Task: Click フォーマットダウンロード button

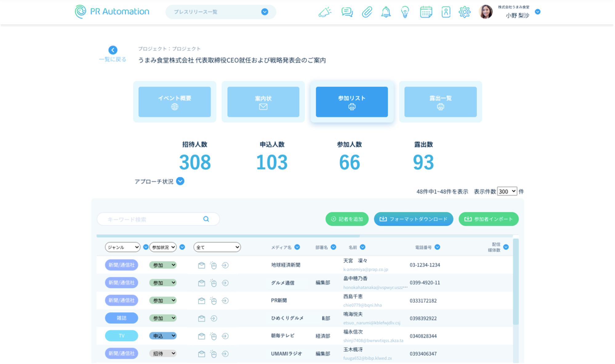Action: [413, 219]
